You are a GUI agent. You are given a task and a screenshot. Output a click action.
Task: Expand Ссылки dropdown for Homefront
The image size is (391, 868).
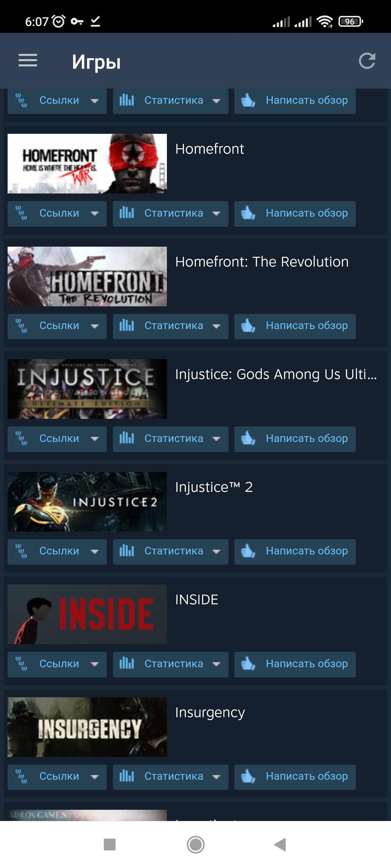pos(57,214)
